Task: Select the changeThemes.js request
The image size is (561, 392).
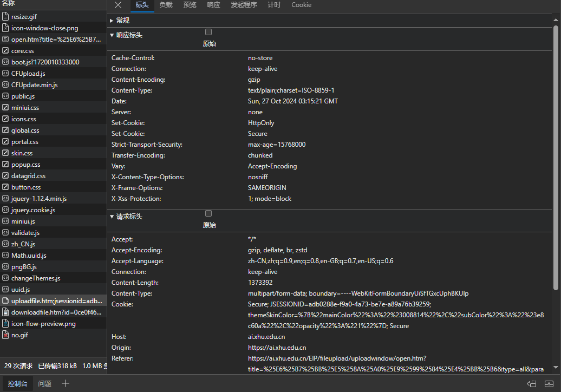Action: pyautogui.click(x=54, y=278)
